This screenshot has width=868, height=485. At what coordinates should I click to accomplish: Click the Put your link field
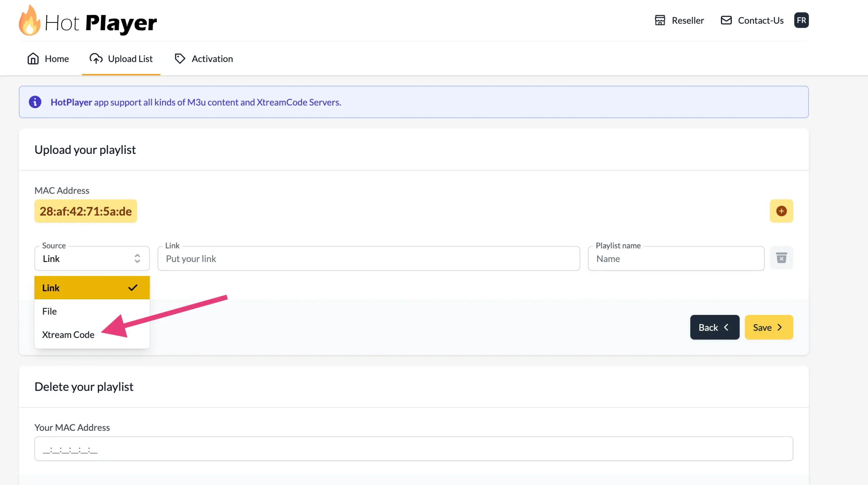368,259
